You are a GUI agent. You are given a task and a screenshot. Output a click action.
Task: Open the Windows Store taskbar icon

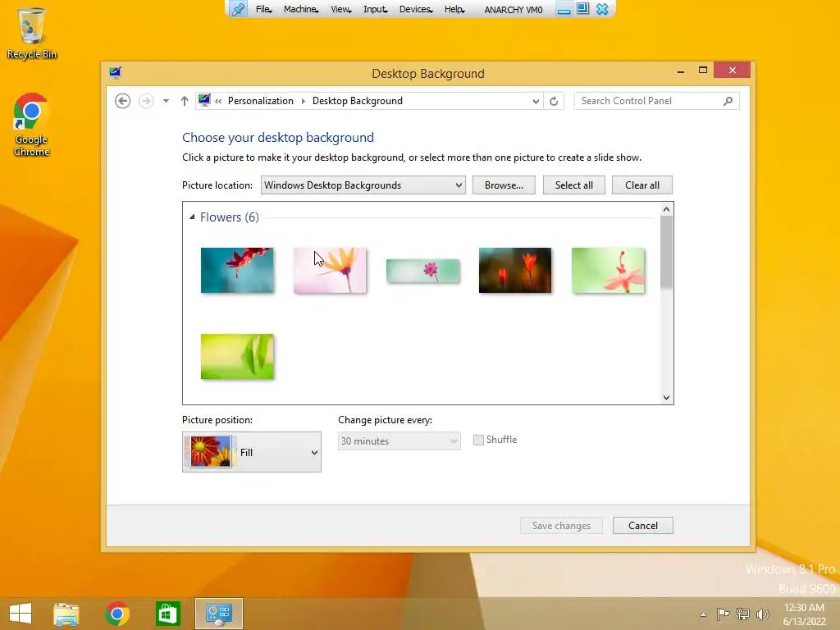pos(167,614)
